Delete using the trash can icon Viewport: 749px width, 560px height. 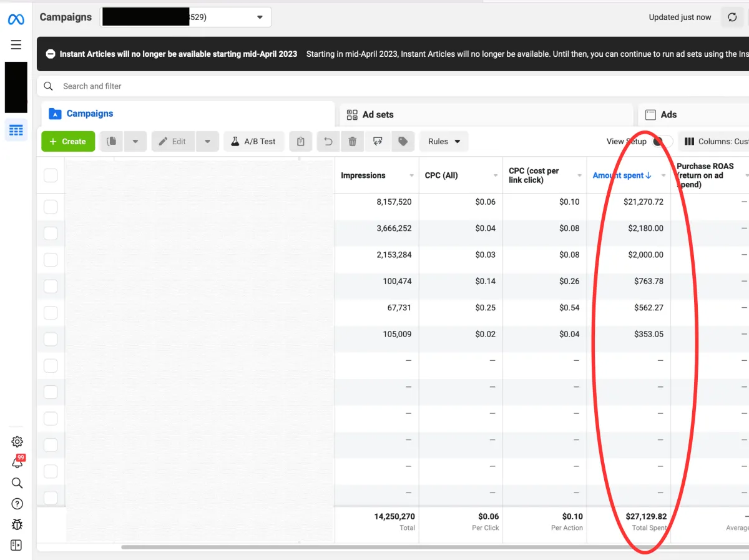(x=353, y=142)
